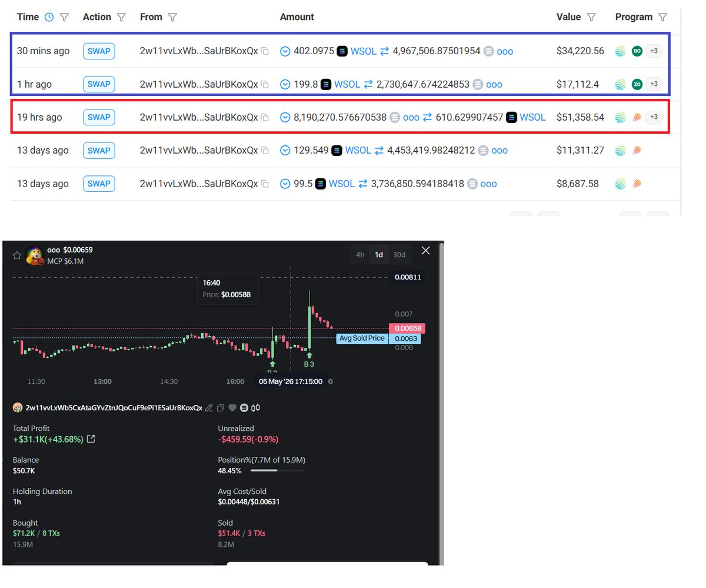The width and height of the screenshot is (706, 588).
Task: Click the Position% progress bar
Action: pos(278,471)
